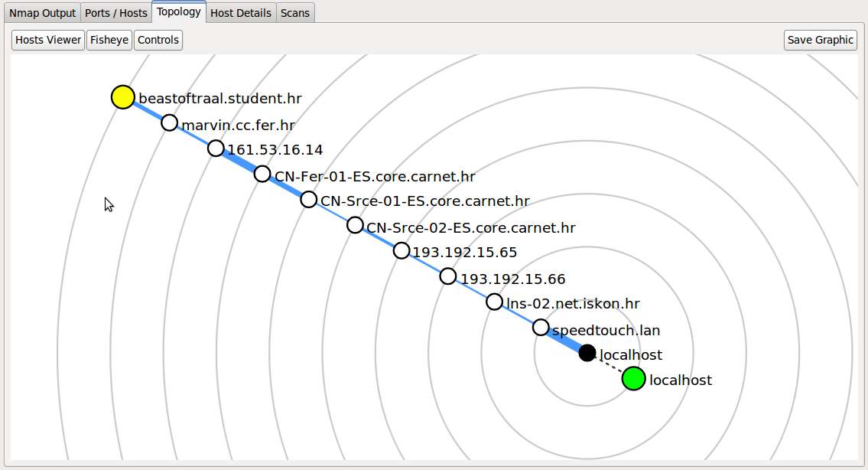Select the CN-Srce-02-ES.core.carnet.hr node circle
The height and width of the screenshot is (470, 868).
[356, 225]
